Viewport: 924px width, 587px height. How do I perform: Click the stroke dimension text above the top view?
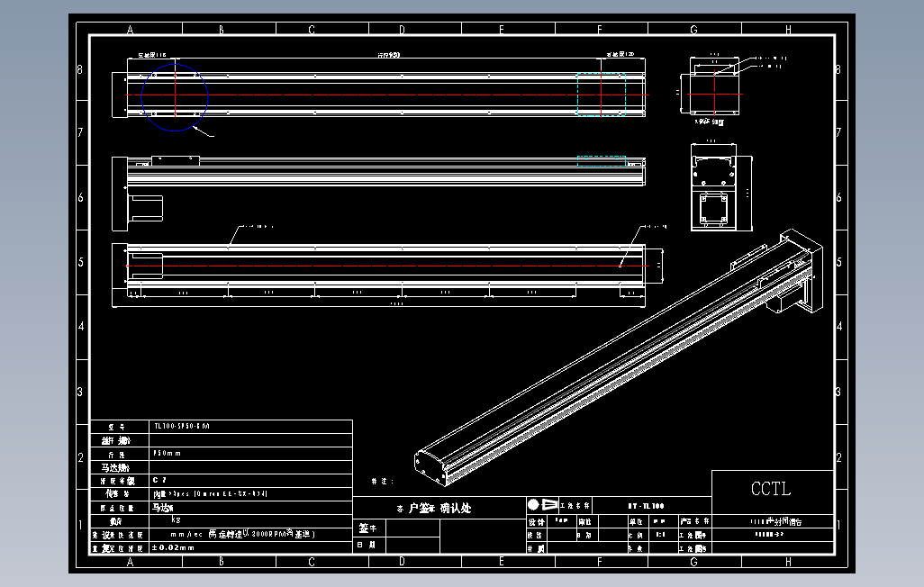pos(388,55)
